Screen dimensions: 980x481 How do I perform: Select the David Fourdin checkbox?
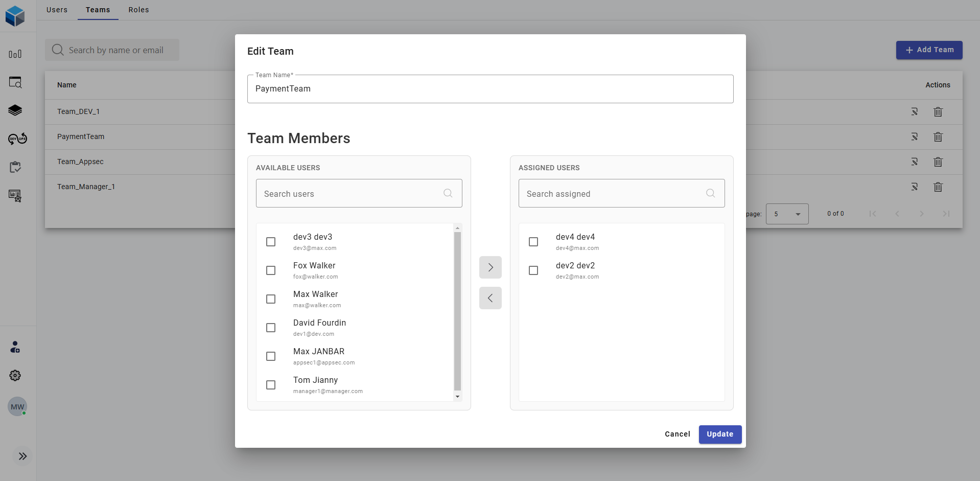point(271,328)
